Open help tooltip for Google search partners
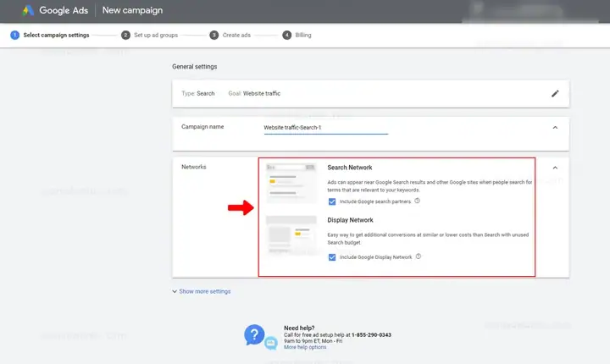 417,201
